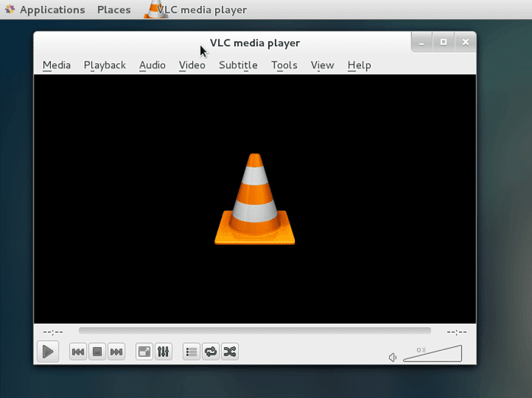Viewport: 532px width, 398px height.
Task: Open the Places menu in top panel
Action: point(114,10)
